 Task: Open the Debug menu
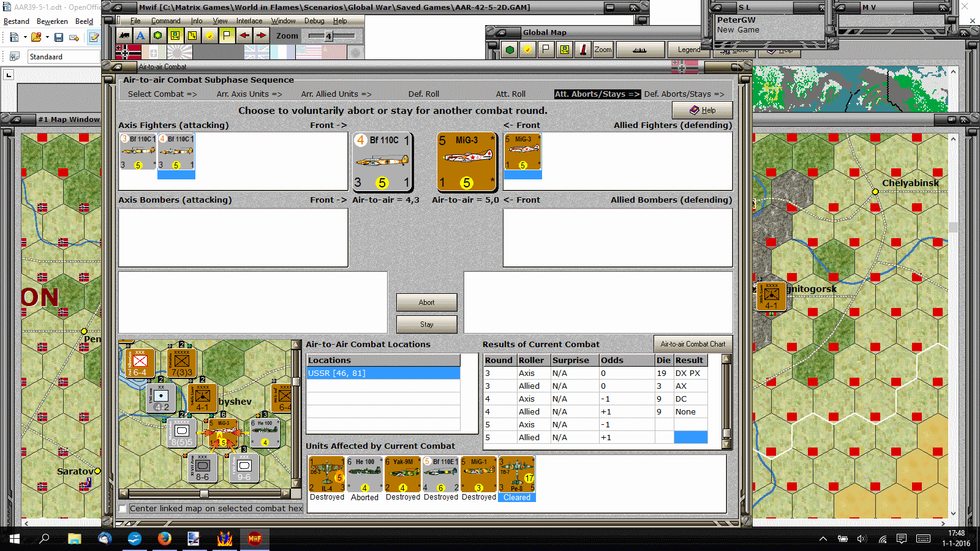pos(314,21)
